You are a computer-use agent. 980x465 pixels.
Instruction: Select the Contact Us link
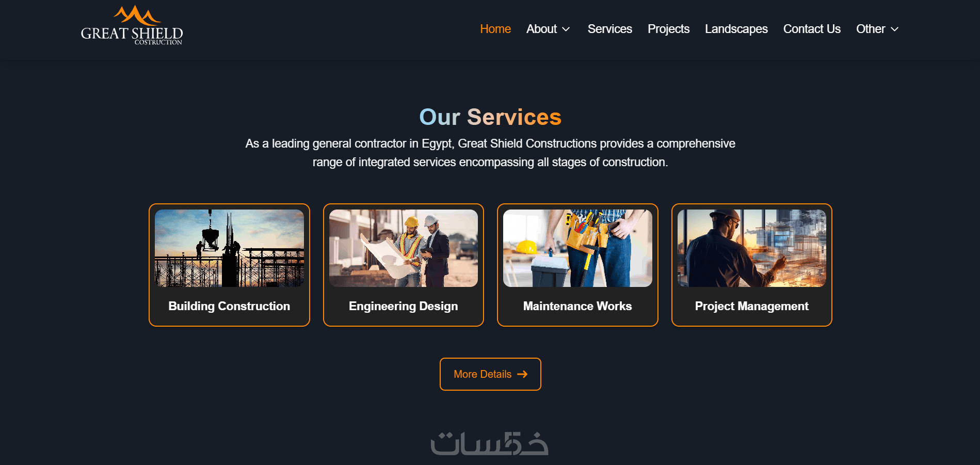[x=812, y=29]
